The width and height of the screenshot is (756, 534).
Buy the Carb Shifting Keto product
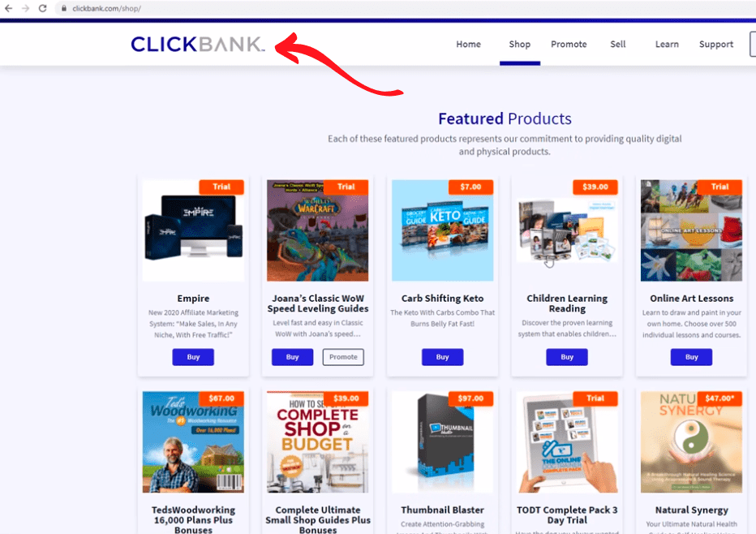pyautogui.click(x=442, y=357)
